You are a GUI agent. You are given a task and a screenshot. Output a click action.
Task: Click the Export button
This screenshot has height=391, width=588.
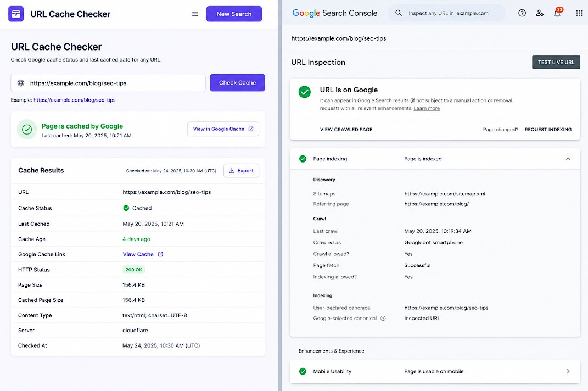(x=241, y=170)
